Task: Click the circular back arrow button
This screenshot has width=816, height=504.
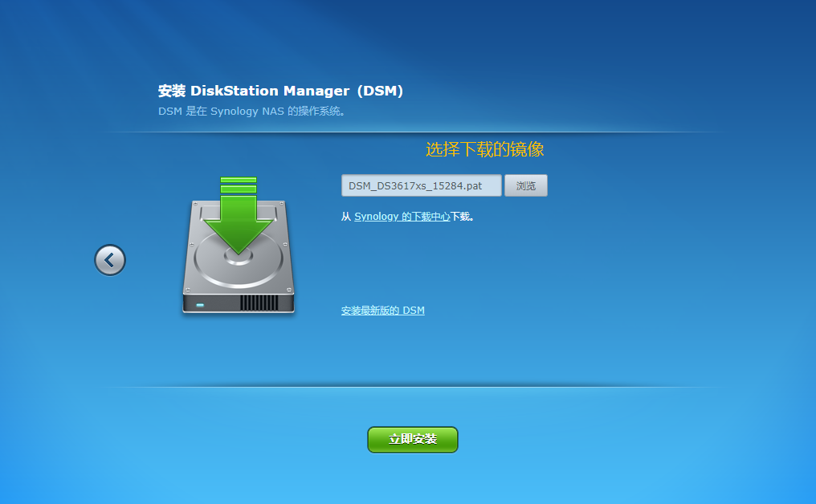Action: coord(110,260)
